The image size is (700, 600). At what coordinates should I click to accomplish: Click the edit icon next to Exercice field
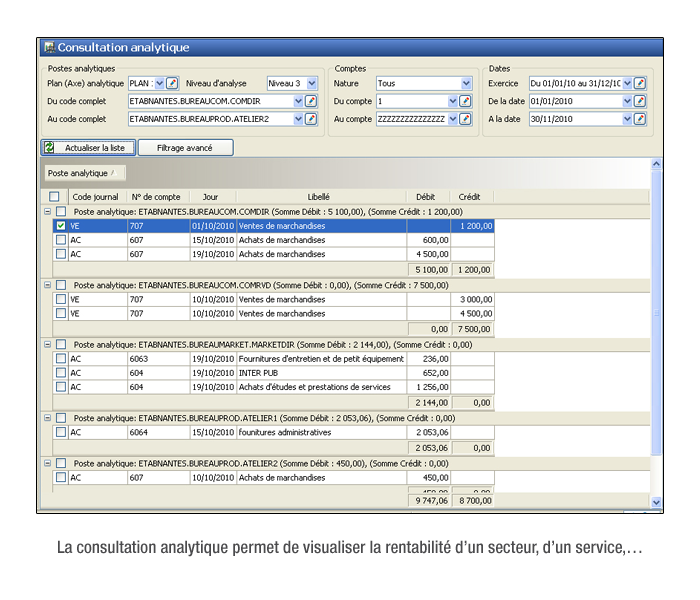coord(640,83)
